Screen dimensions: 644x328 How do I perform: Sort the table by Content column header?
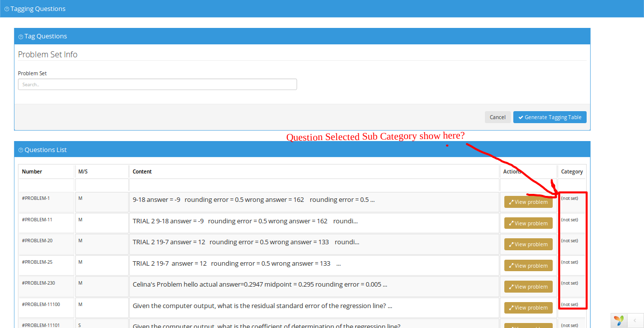142,171
